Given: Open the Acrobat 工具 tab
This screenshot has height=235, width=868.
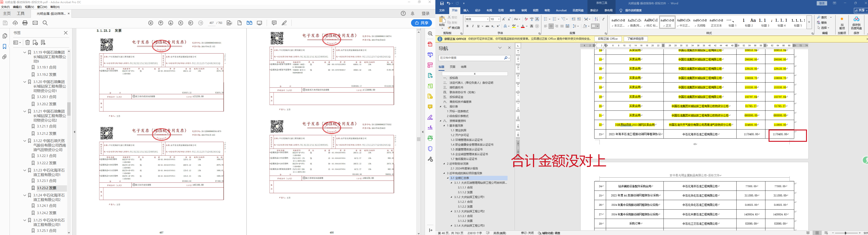Looking at the screenshot, I should pyautogui.click(x=21, y=13).
